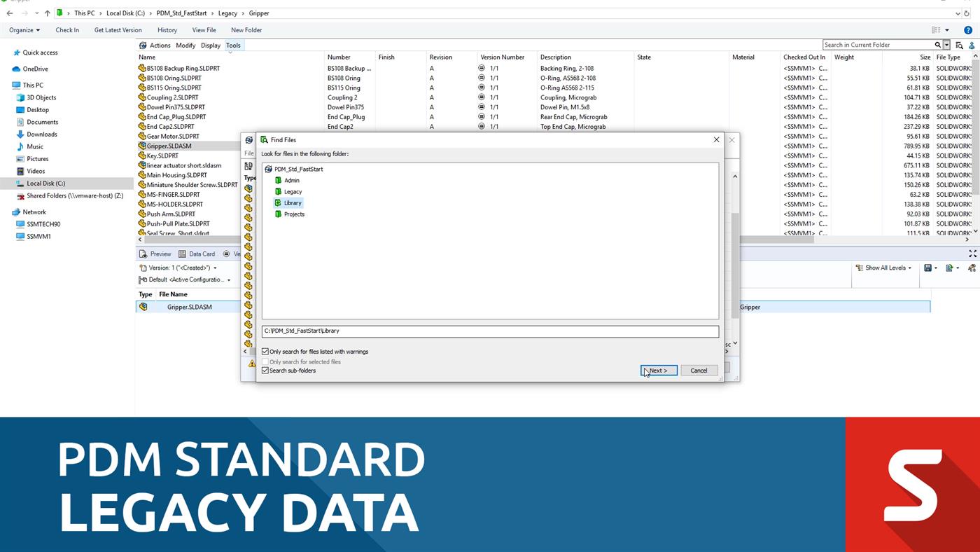Image resolution: width=980 pixels, height=552 pixels.
Task: Open the Downloads folder in sidebar
Action: pos(42,134)
